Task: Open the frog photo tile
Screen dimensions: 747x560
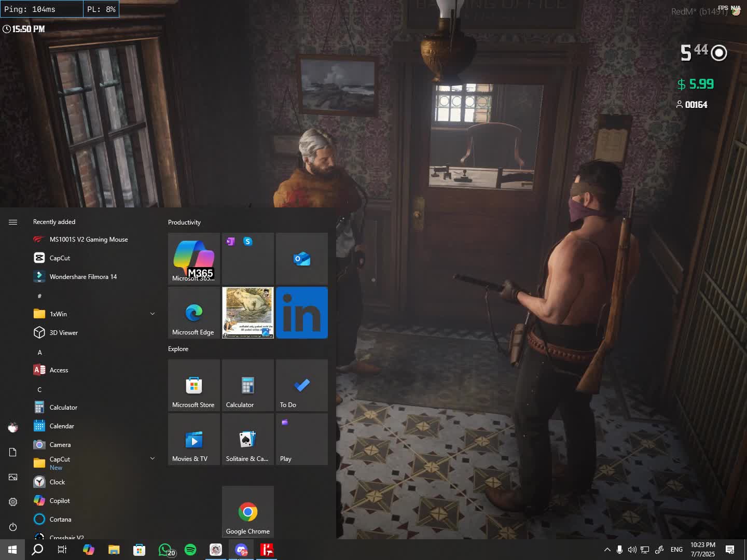Action: [x=248, y=313]
